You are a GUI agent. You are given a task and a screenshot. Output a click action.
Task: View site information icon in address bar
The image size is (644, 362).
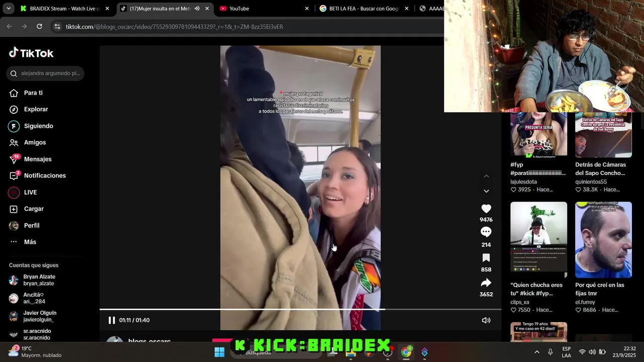coord(57,27)
